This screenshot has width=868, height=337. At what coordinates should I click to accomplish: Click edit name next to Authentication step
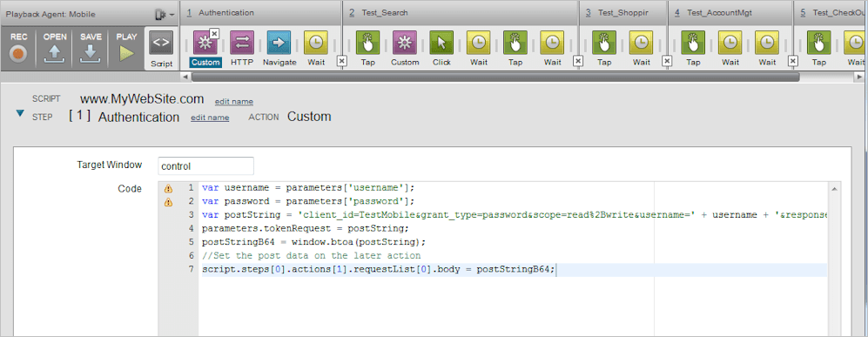coord(210,118)
